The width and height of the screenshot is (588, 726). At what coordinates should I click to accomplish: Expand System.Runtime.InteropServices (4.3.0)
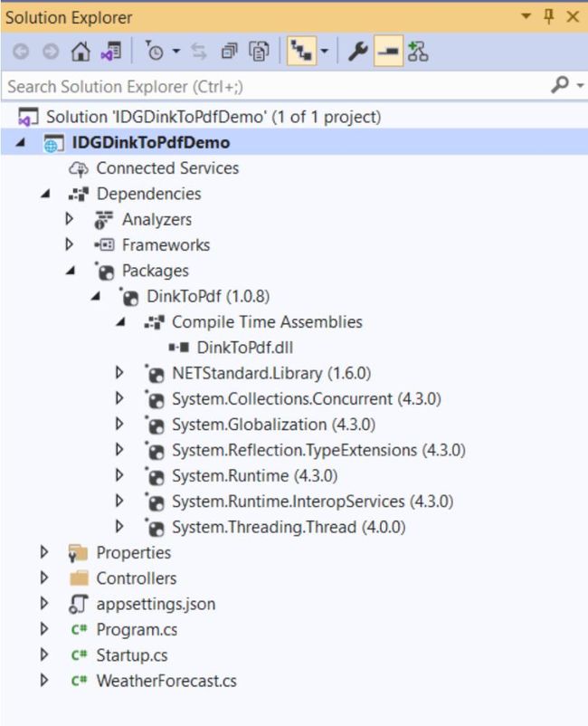point(119,501)
